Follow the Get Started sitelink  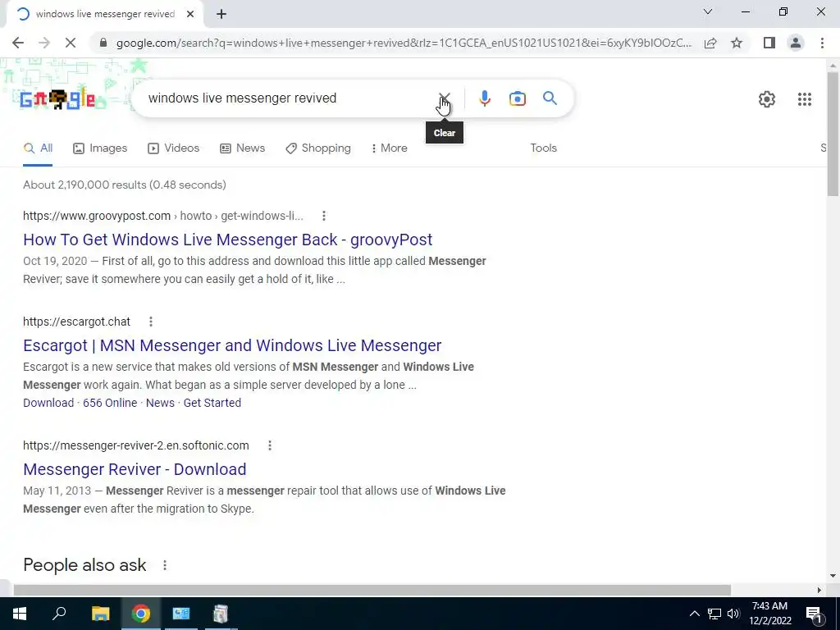tap(212, 403)
